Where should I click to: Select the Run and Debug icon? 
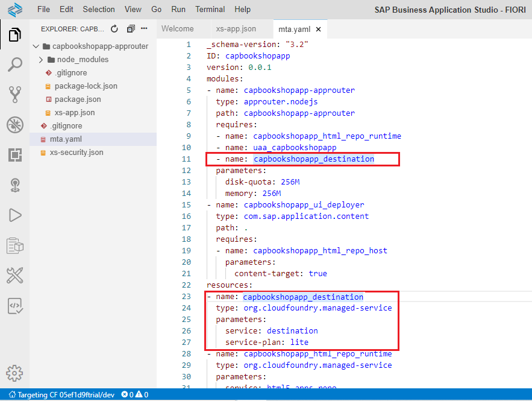coord(14,215)
